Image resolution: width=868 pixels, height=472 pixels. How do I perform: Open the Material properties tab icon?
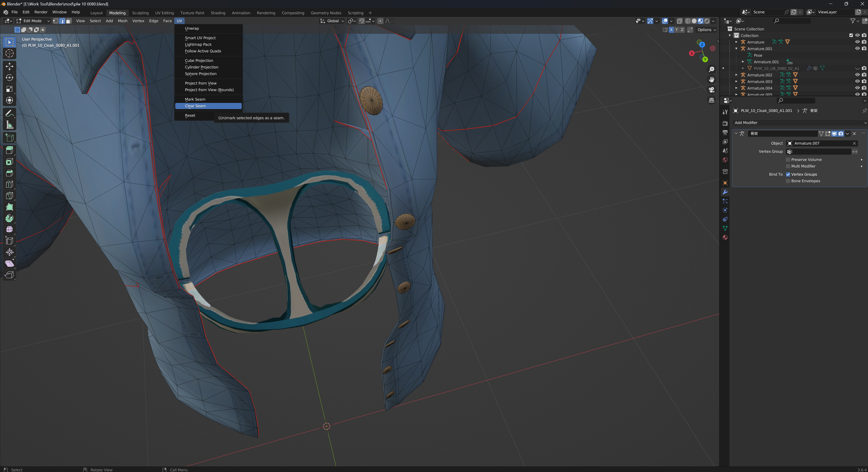click(x=725, y=238)
